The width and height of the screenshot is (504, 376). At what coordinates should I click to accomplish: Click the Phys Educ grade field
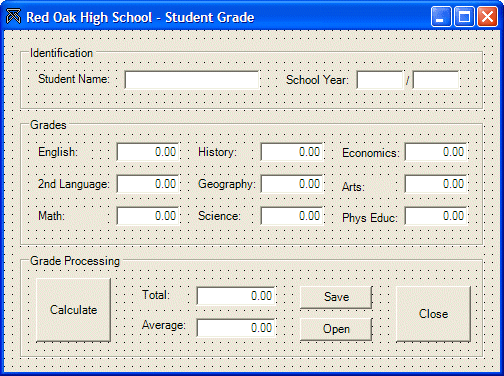436,216
